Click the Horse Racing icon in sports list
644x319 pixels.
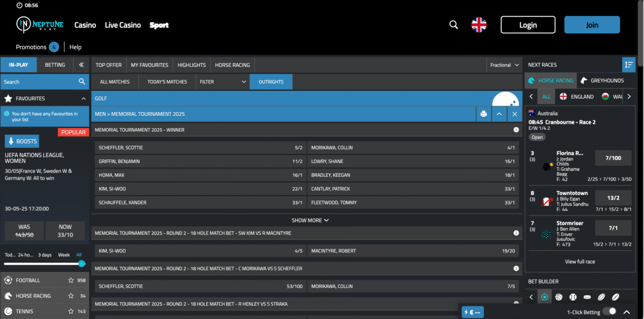pyautogui.click(x=9, y=296)
